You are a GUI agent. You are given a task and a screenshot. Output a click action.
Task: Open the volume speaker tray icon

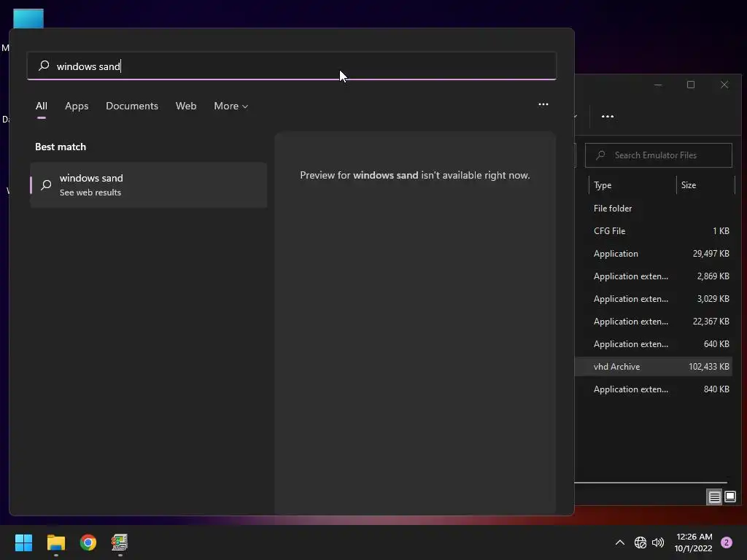coord(658,542)
